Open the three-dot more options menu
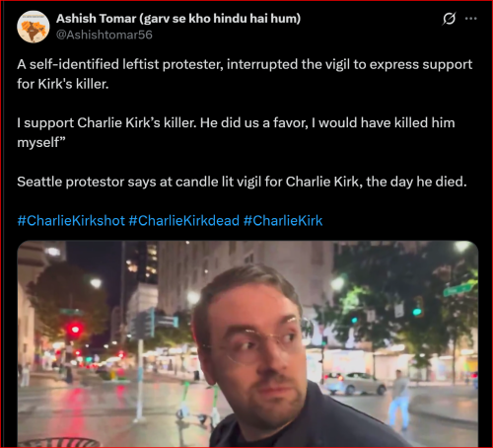493x448 pixels. 471,19
